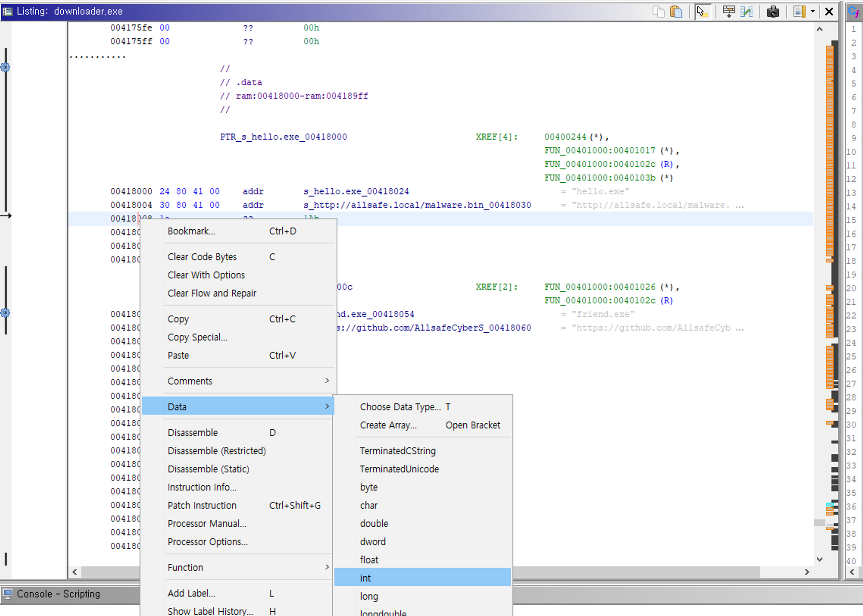Select Patch Instruction entry
This screenshot has width=863, height=616.
(x=238, y=505)
